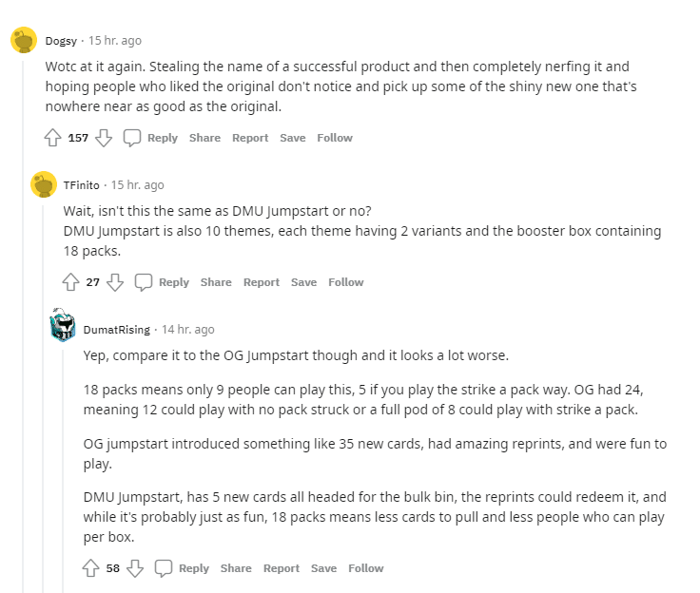Open DumatRising username link

pos(117,330)
